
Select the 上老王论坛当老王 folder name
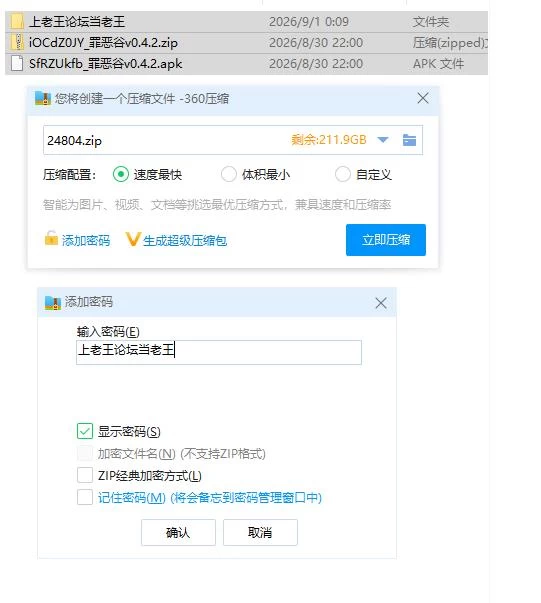point(77,22)
